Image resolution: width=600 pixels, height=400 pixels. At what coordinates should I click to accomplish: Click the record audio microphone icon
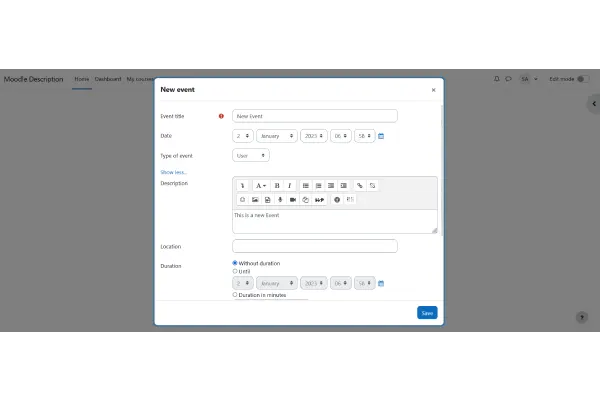pos(280,200)
